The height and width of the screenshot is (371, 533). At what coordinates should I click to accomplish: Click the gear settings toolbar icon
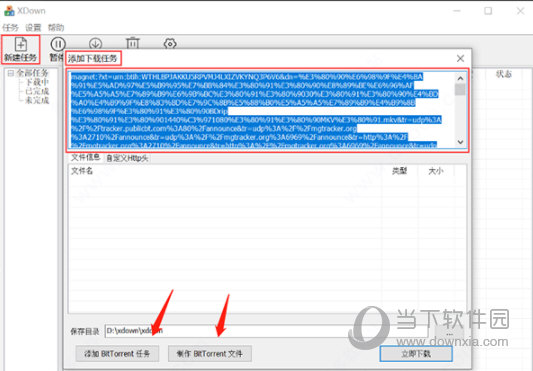click(170, 44)
